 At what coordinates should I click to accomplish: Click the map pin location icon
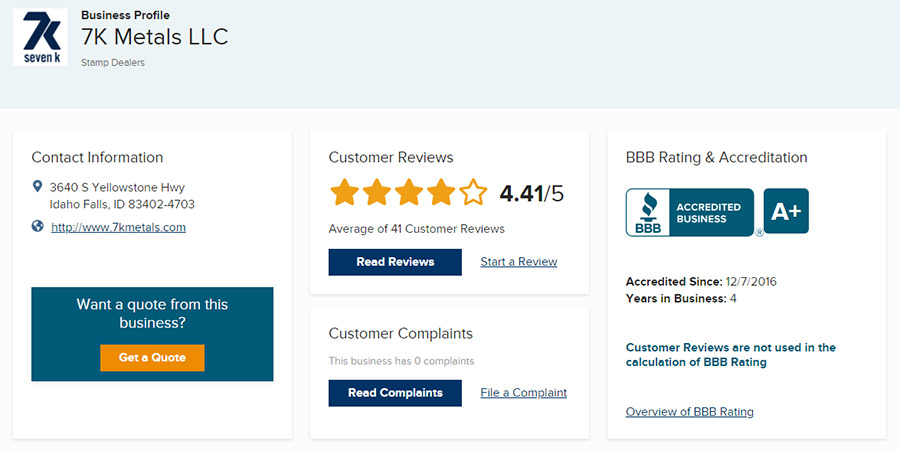click(37, 186)
